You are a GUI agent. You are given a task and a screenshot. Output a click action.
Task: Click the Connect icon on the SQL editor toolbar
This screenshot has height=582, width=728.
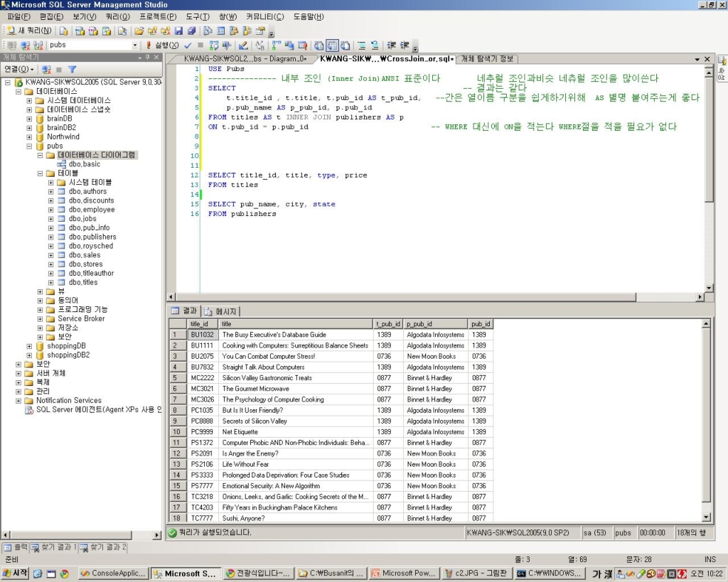[x=12, y=45]
